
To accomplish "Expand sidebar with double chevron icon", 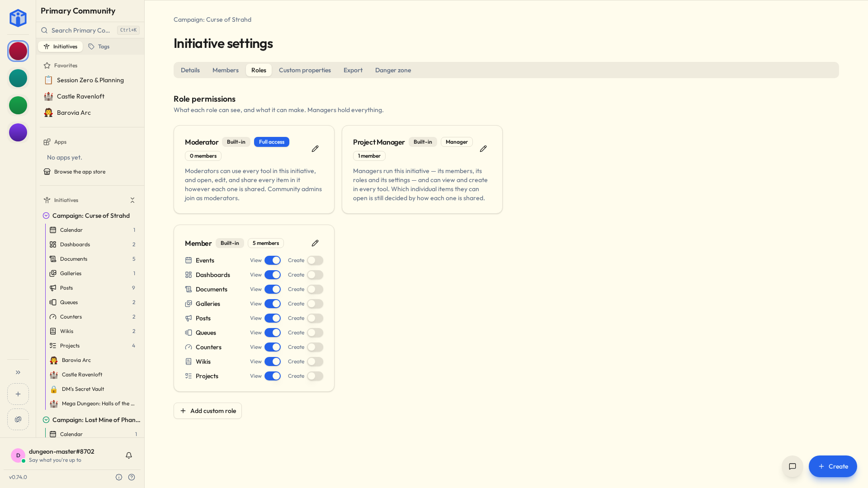I will [x=18, y=372].
